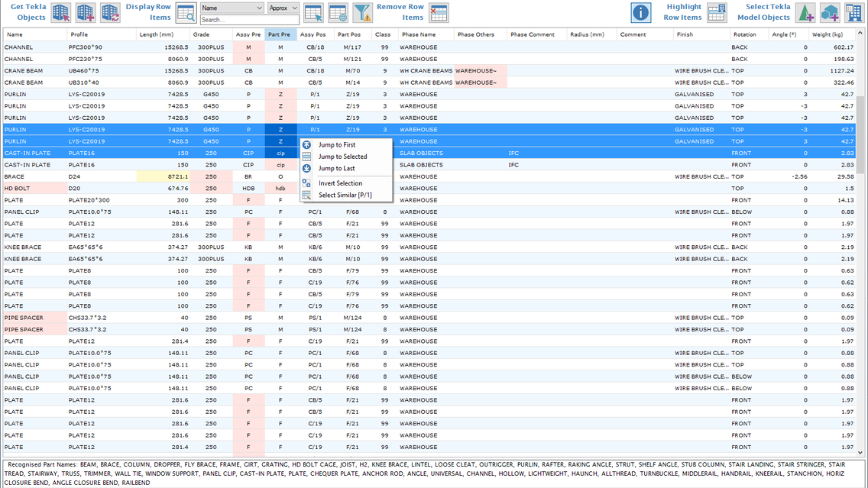Click the Phase Others column header
868x488 pixels.
(x=481, y=34)
